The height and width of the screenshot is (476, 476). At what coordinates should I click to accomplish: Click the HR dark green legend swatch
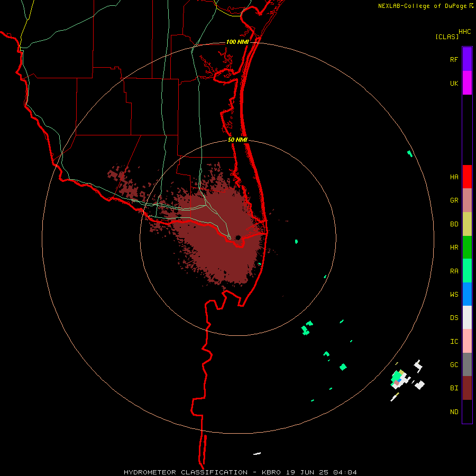[x=467, y=247]
